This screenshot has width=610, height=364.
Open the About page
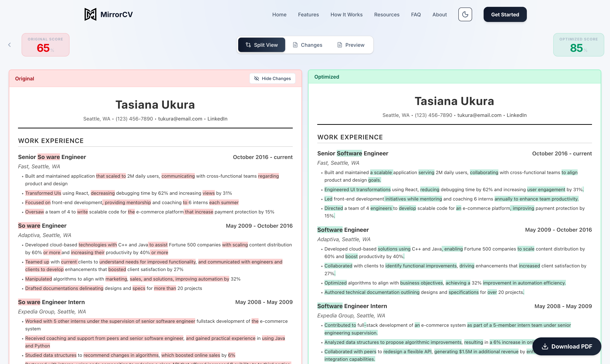point(439,14)
